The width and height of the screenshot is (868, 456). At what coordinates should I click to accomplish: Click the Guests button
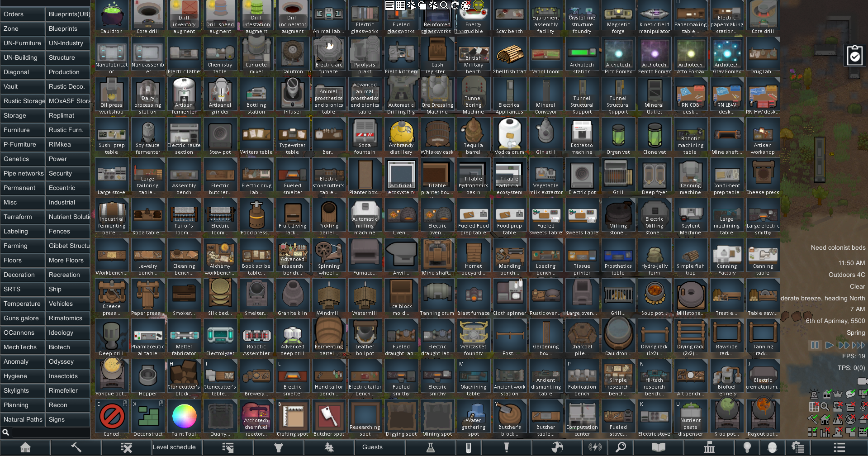(x=380, y=447)
